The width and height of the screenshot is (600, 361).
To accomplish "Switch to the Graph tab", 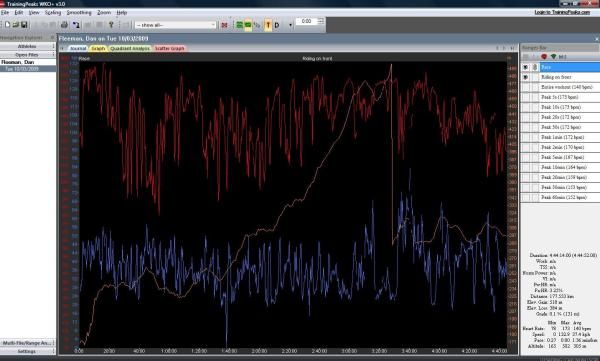I will [x=98, y=49].
